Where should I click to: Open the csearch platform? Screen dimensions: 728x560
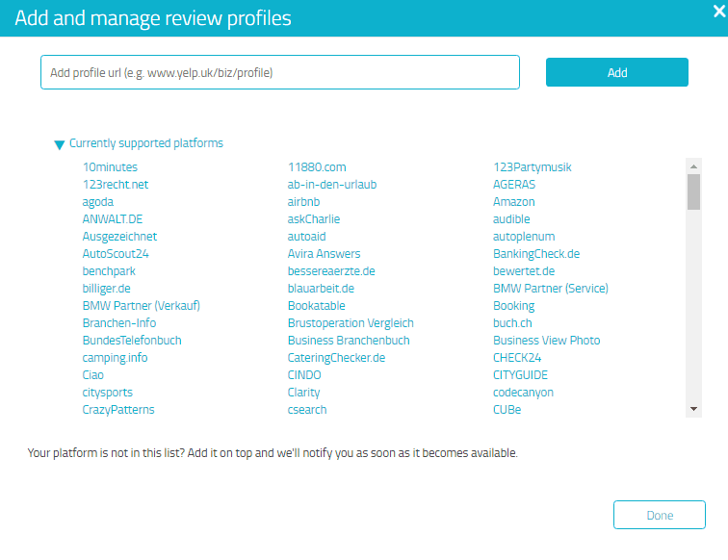[x=307, y=410]
